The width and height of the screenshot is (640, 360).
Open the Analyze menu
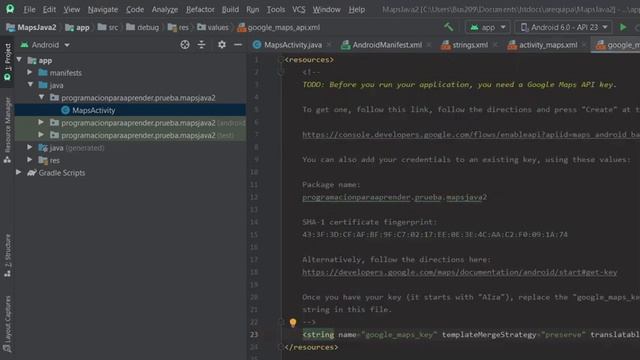[165, 9]
